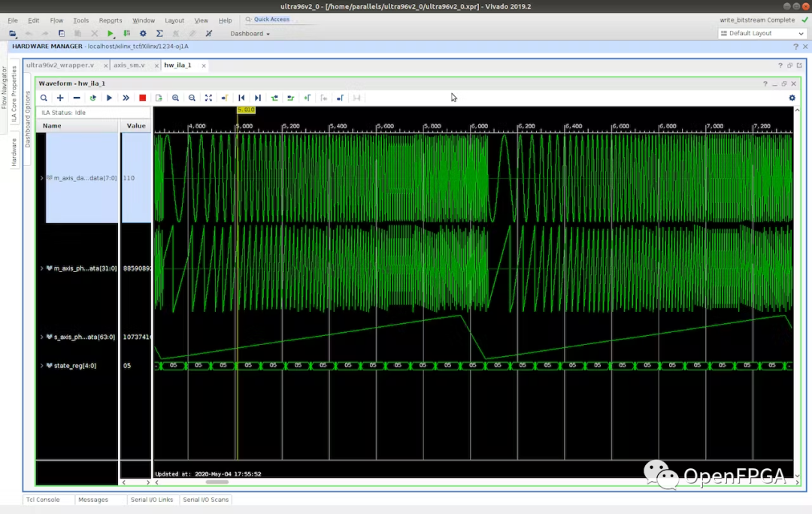The width and height of the screenshot is (812, 514).
Task: Click Swap Cursors icon
Action: (x=357, y=98)
